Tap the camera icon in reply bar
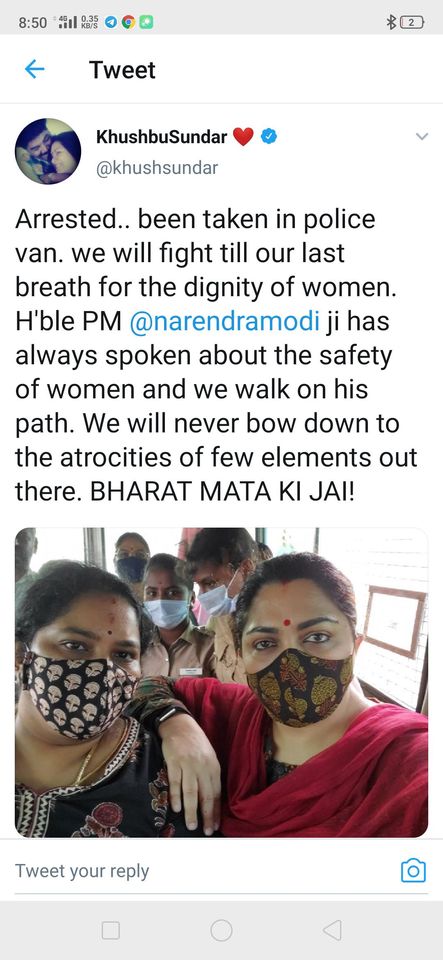This screenshot has width=443, height=960. (x=413, y=870)
